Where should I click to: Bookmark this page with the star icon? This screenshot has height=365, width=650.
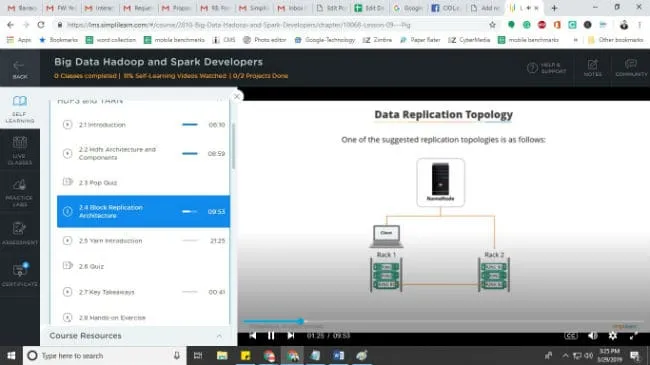pyautogui.click(x=492, y=25)
